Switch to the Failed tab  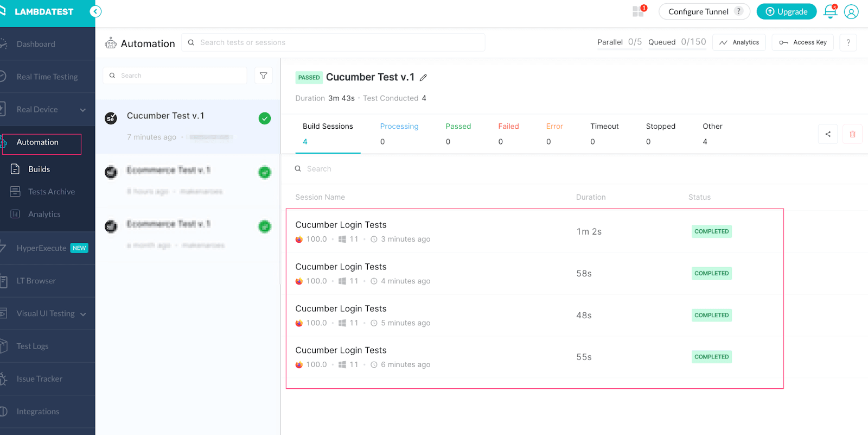(508, 134)
